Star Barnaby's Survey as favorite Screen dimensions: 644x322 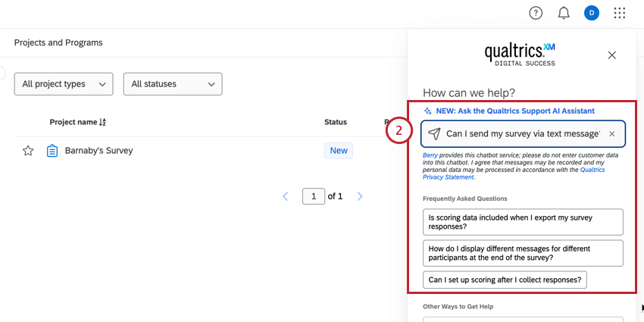(x=28, y=151)
